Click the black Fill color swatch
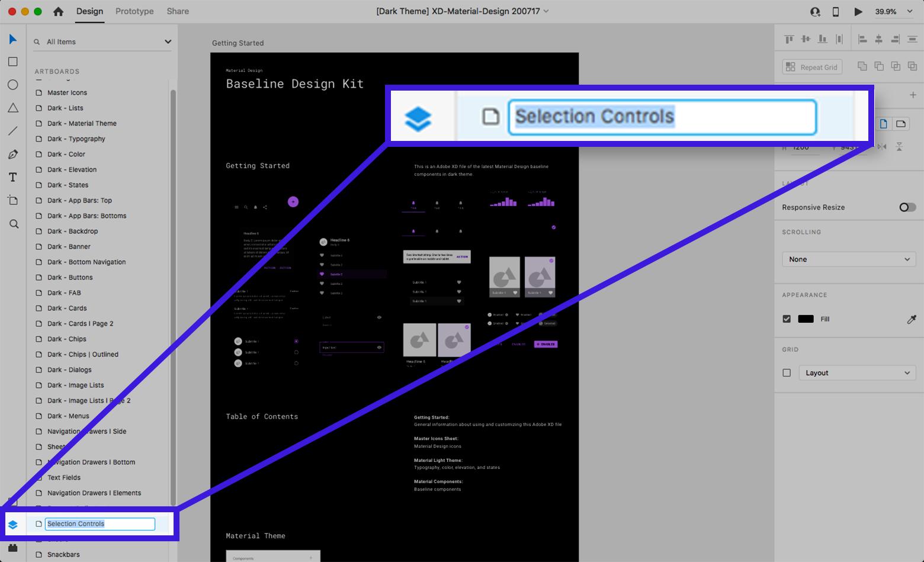Viewport: 924px width, 562px height. point(806,319)
